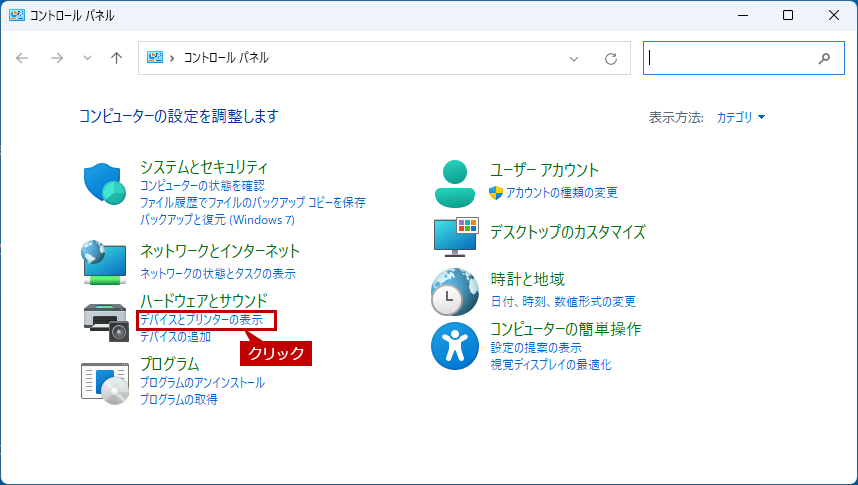Minimize the Control Panel window
The width and height of the screenshot is (858, 485).
[743, 15]
